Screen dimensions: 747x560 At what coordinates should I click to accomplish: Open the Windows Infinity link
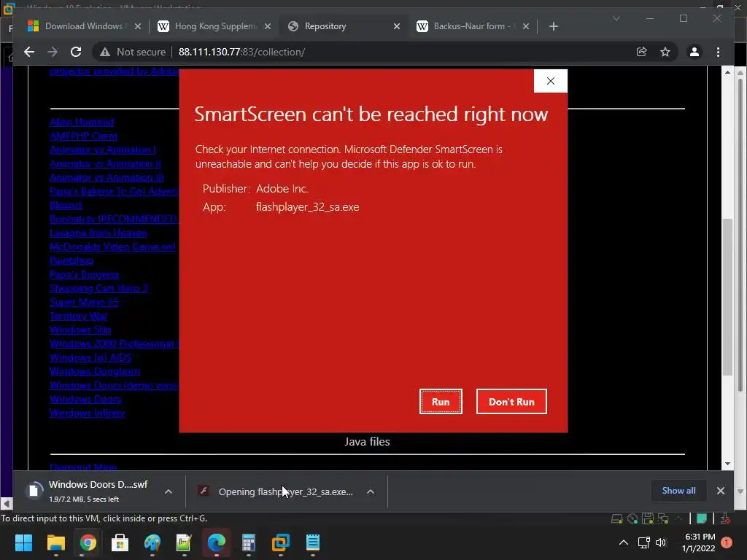click(88, 413)
